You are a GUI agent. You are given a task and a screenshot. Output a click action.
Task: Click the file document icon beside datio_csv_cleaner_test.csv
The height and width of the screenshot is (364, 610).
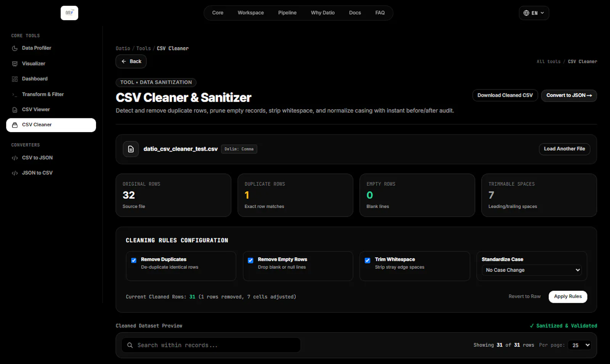131,149
